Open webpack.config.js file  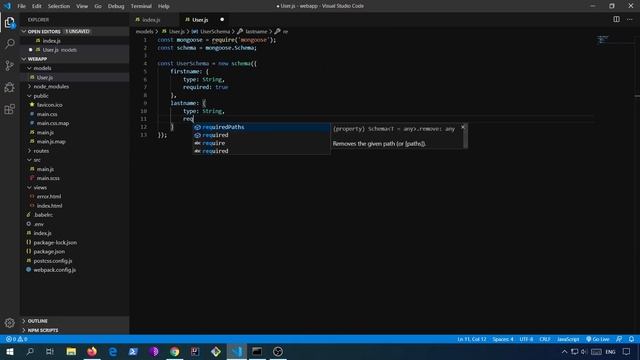pyautogui.click(x=54, y=270)
